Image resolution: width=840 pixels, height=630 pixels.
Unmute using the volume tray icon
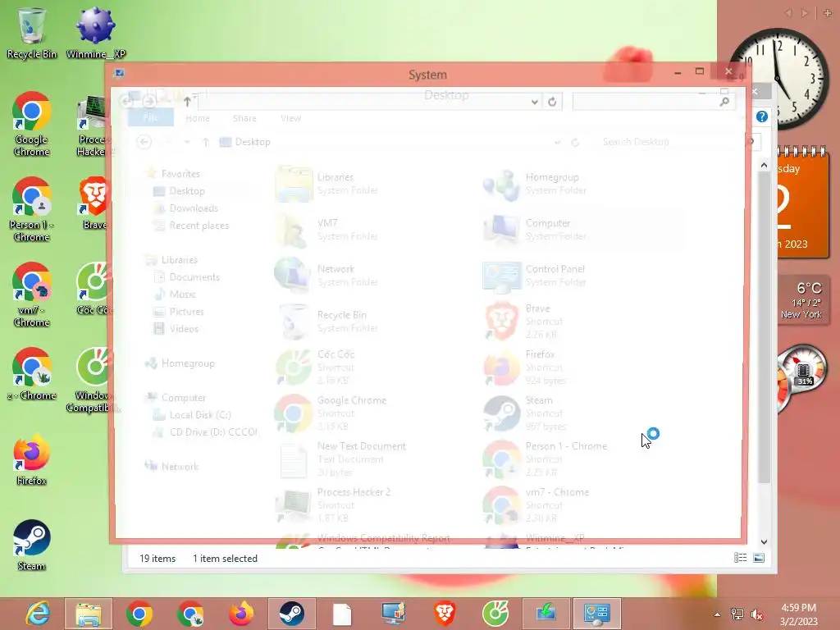(757, 614)
